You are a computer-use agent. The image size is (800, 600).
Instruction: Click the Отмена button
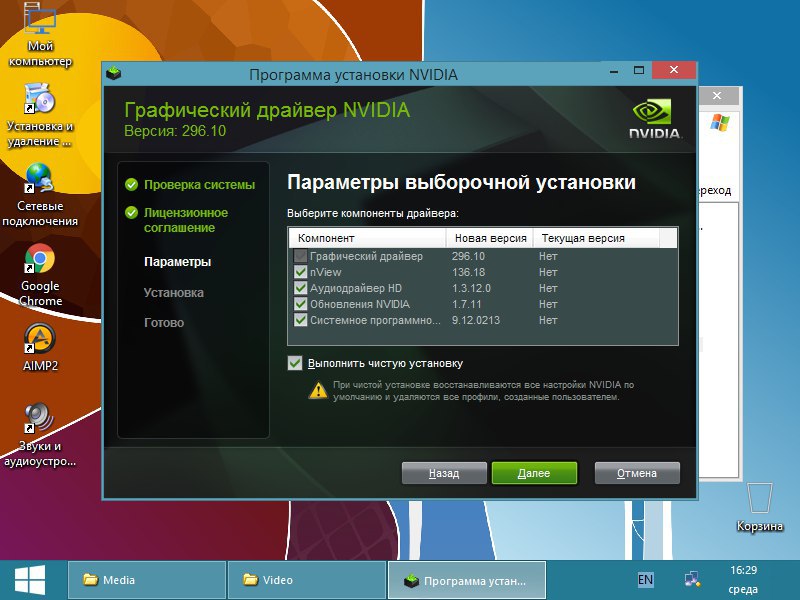pos(637,473)
